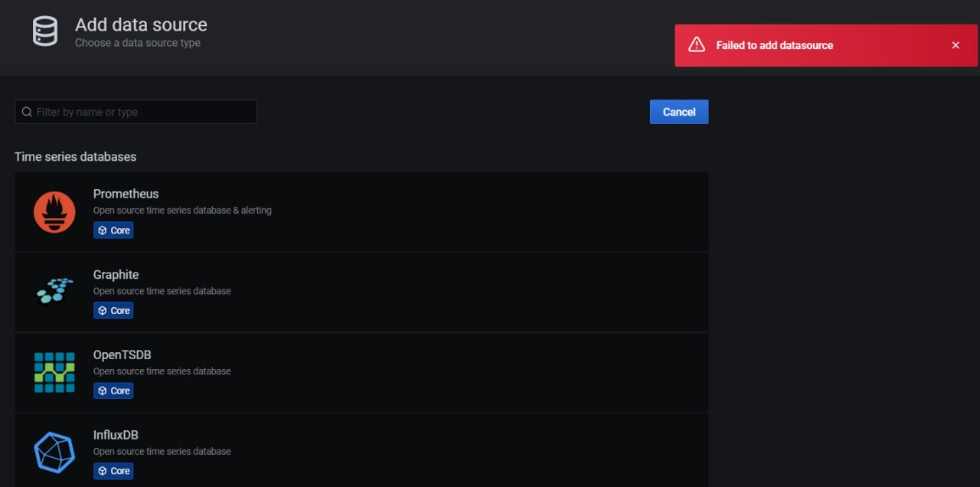Image resolution: width=980 pixels, height=487 pixels.
Task: Dismiss the Failed to add datasource alert
Action: (955, 45)
